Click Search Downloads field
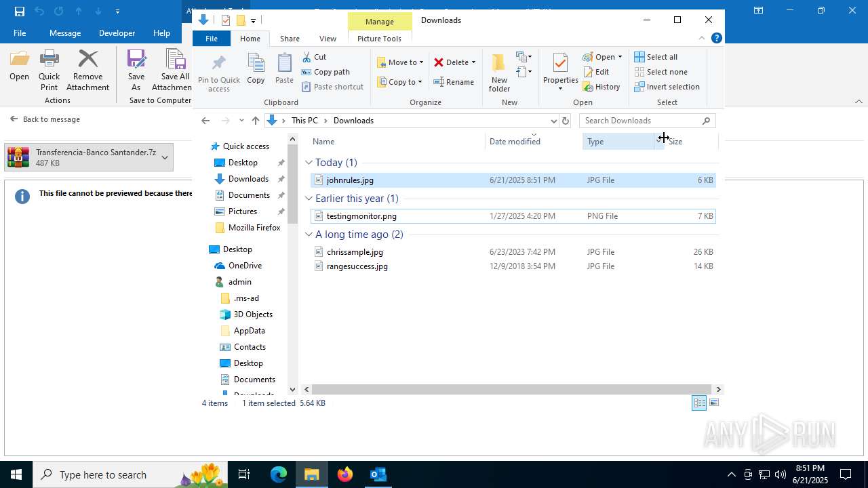 (647, 121)
